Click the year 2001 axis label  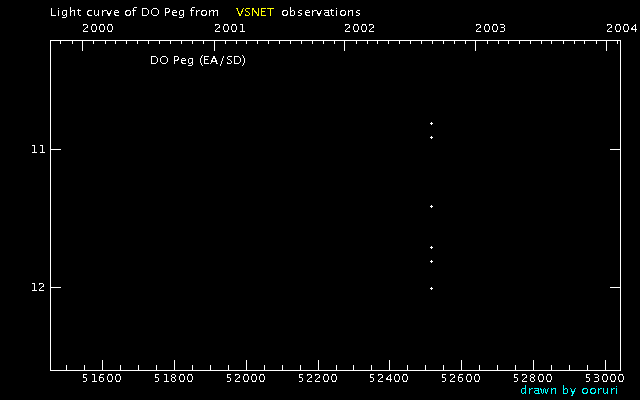click(x=230, y=28)
